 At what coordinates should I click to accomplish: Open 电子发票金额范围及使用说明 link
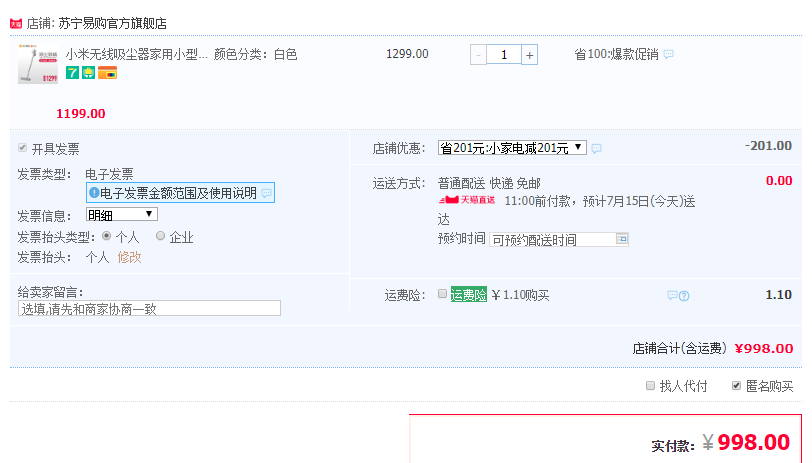(178, 193)
